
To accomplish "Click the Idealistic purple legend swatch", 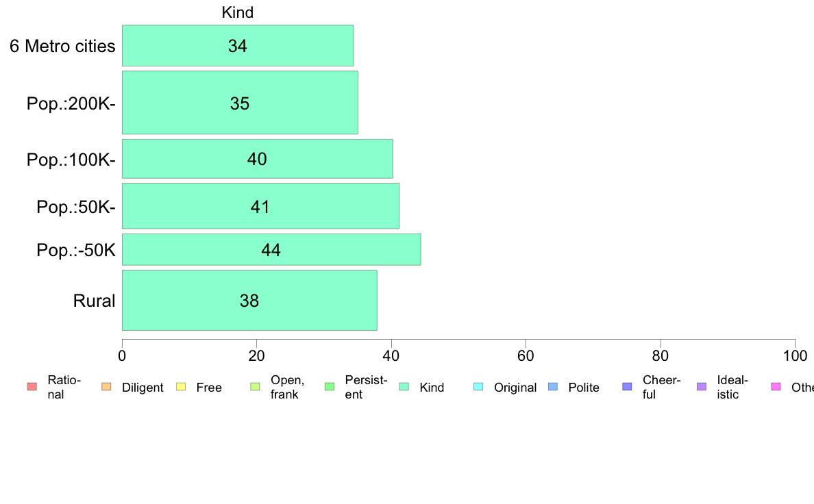I will 702,387.
